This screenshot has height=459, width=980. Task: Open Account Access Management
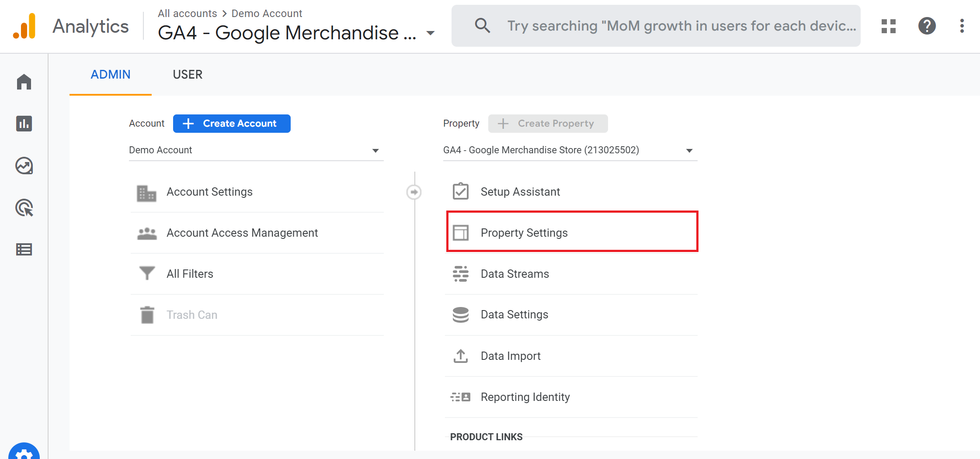(x=257, y=233)
